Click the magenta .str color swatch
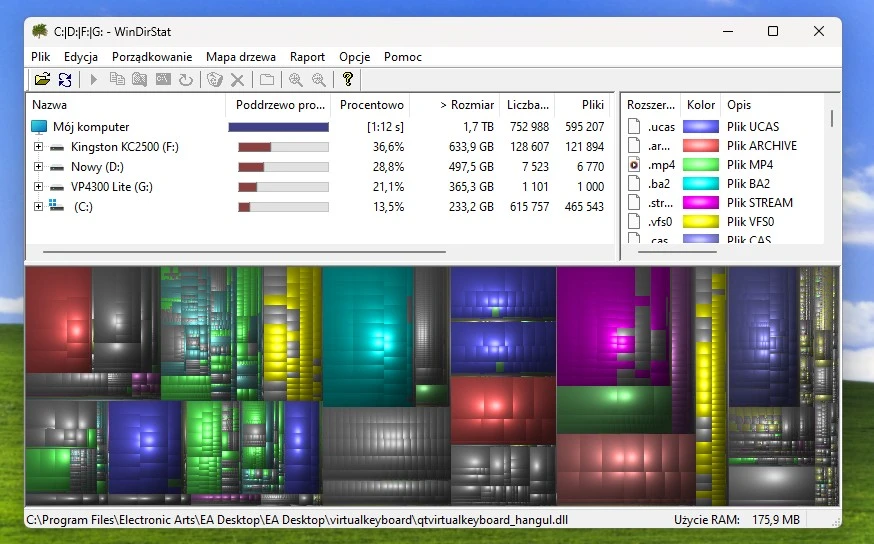 click(700, 203)
